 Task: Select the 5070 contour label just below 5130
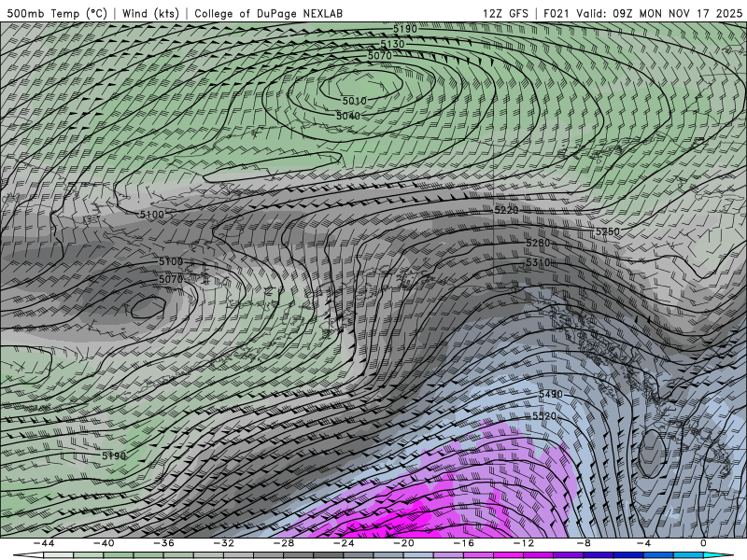click(380, 56)
